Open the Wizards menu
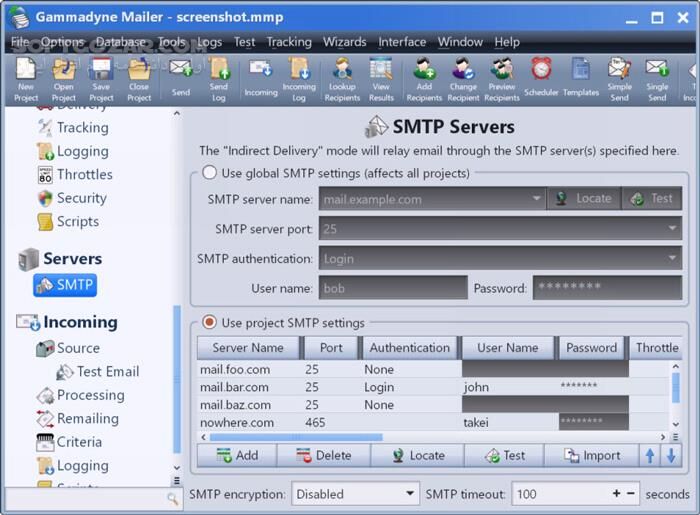This screenshot has width=700, height=515. point(344,42)
